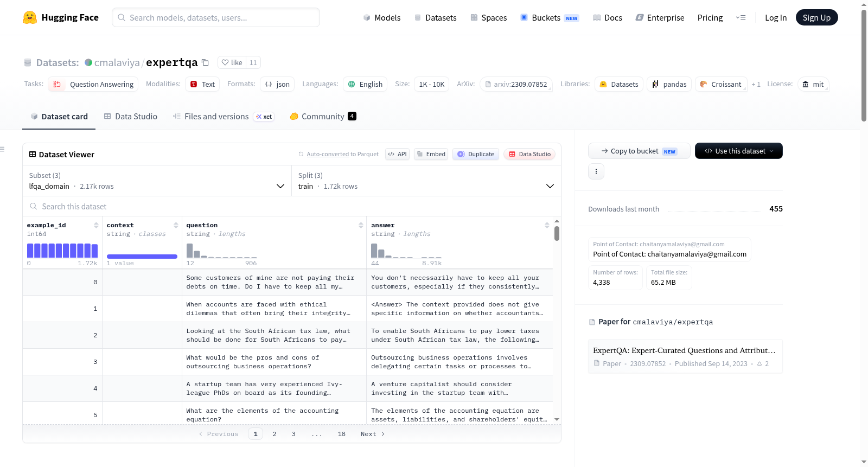Click the pandas library tag
The height and width of the screenshot is (467, 868).
(669, 84)
